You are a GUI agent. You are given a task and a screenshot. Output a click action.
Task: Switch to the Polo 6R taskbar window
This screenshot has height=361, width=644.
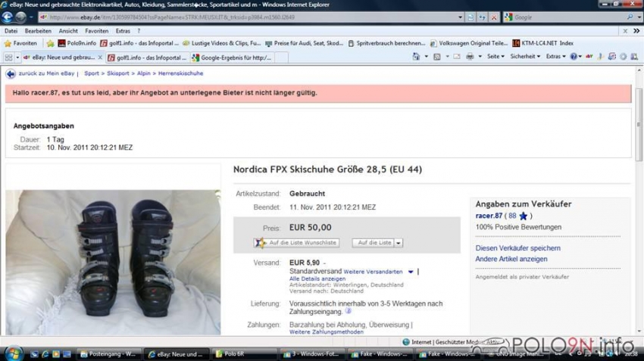[244, 354]
